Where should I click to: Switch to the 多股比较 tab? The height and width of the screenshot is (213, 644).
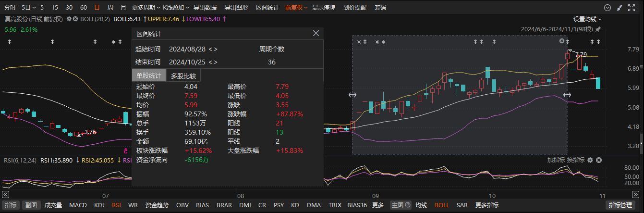[x=183, y=75]
